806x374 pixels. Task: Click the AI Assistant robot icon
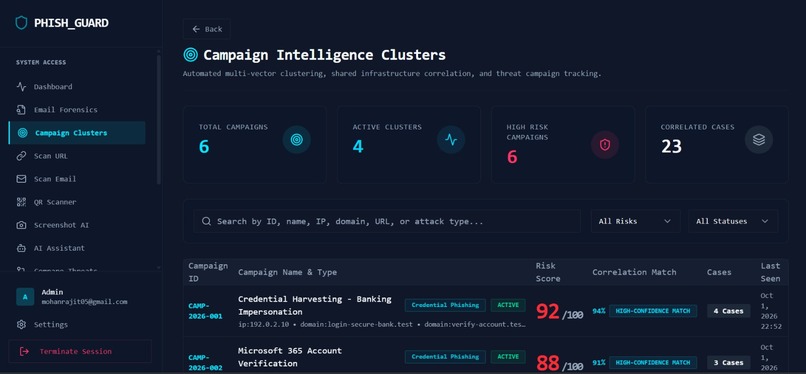(x=21, y=248)
